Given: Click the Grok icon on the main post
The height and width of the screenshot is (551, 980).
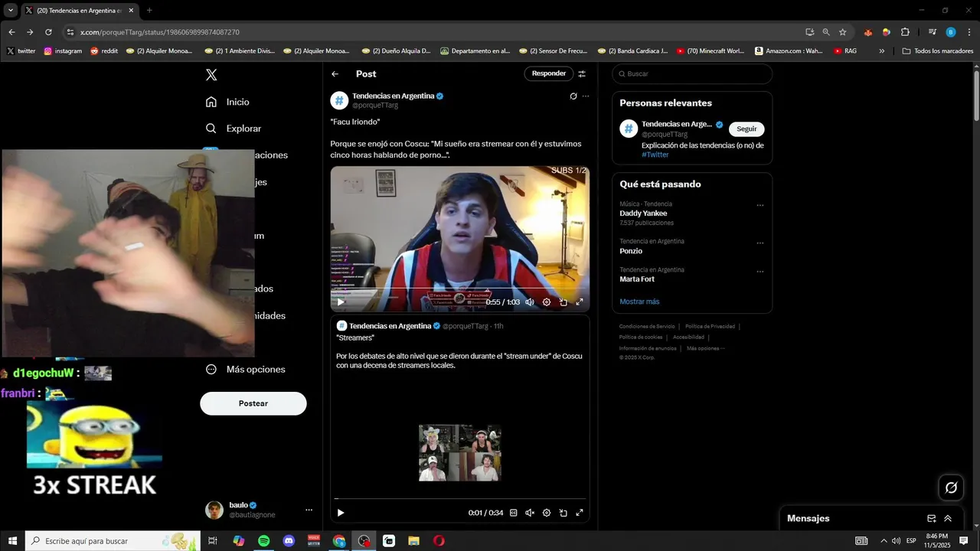Looking at the screenshot, I should [x=573, y=96].
